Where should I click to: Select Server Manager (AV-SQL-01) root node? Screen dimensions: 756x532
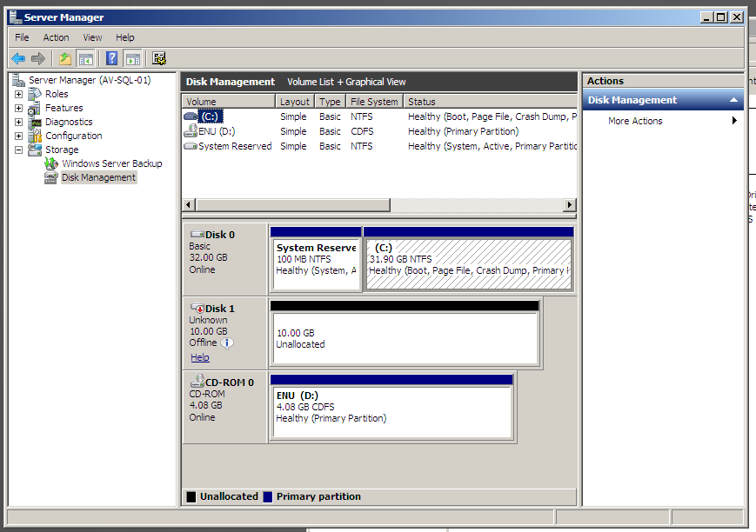coord(90,80)
